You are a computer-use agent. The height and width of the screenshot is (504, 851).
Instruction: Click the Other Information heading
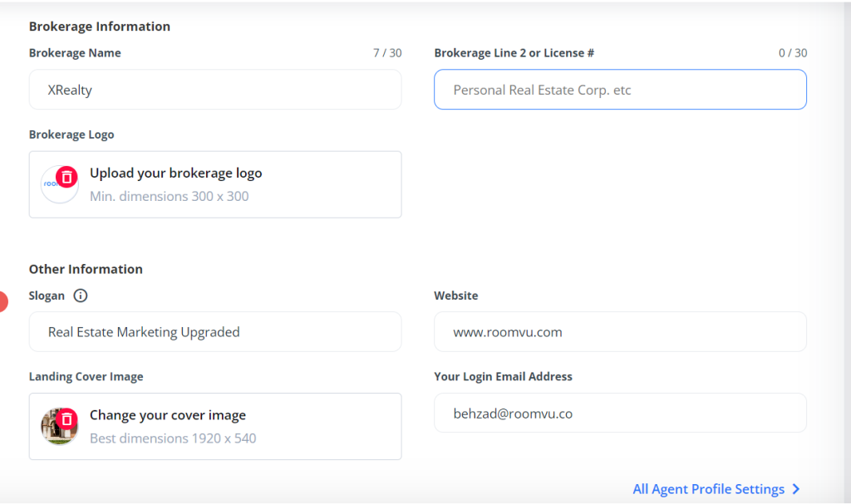click(x=86, y=269)
